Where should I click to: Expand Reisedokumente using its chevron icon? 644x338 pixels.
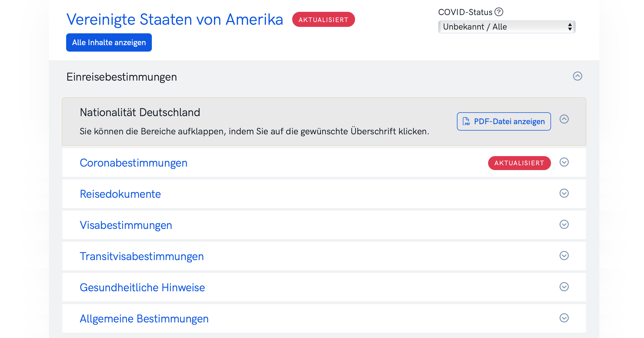[x=564, y=193]
